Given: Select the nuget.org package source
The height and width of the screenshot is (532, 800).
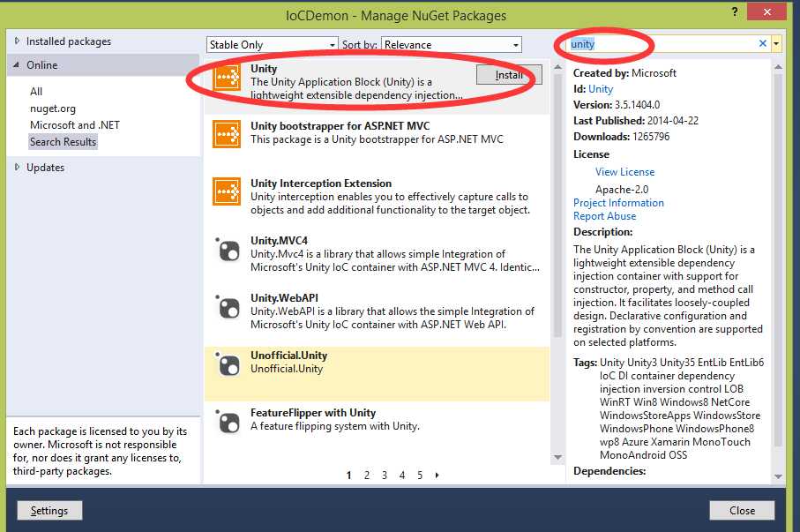Looking at the screenshot, I should click(53, 109).
